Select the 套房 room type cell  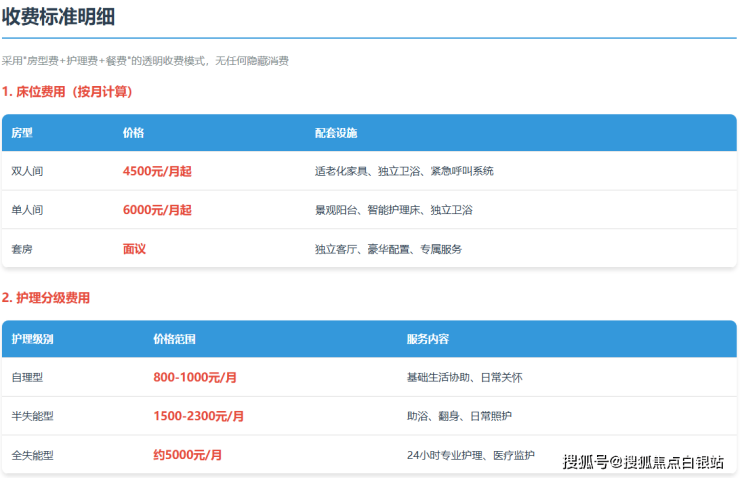click(x=22, y=249)
